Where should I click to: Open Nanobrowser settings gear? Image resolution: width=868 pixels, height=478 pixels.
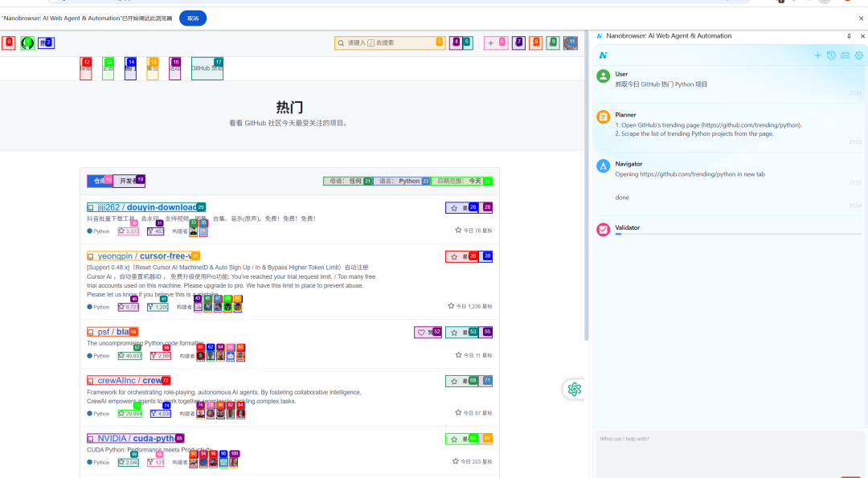click(x=858, y=55)
